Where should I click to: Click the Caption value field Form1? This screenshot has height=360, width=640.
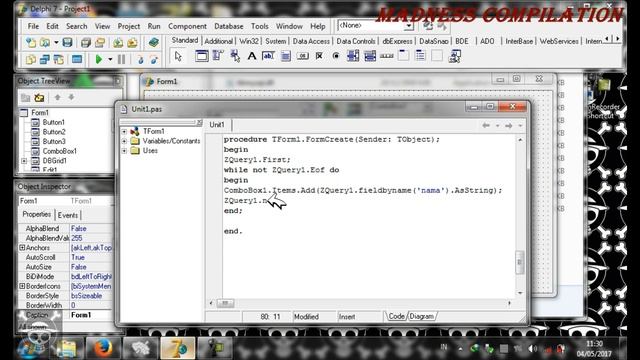pyautogui.click(x=91, y=315)
